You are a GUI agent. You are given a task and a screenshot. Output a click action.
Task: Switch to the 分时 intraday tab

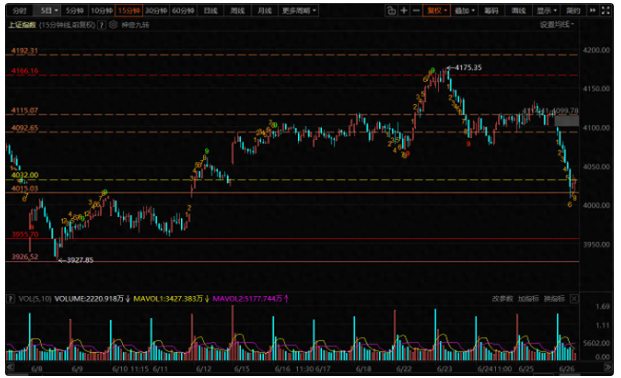tap(19, 11)
